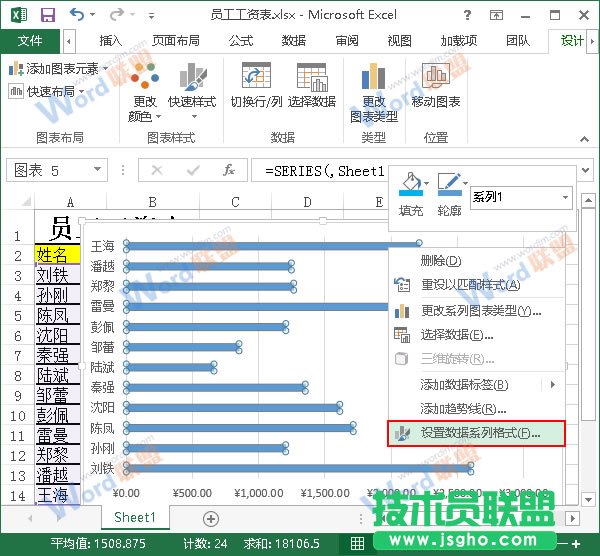Image resolution: width=600 pixels, height=556 pixels.
Task: Click cell containing 陈凤
Action: [57, 315]
